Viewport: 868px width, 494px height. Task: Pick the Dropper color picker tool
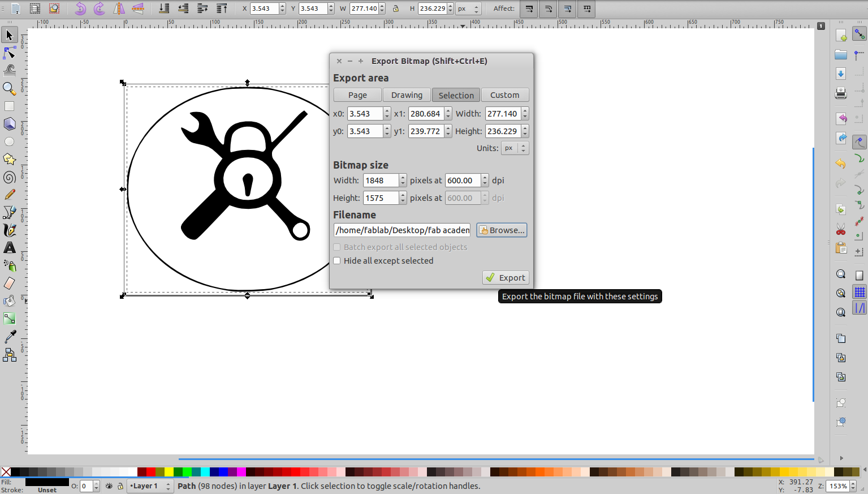click(9, 337)
